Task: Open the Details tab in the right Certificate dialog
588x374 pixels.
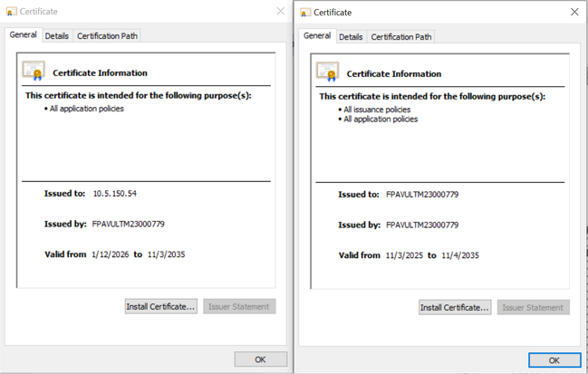Action: pyautogui.click(x=351, y=37)
